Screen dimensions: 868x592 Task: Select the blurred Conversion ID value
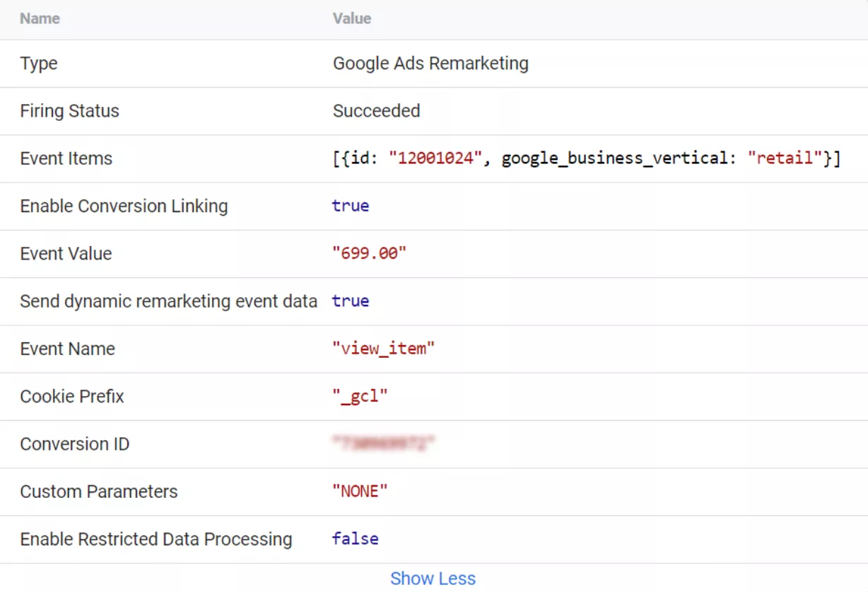[x=382, y=443]
